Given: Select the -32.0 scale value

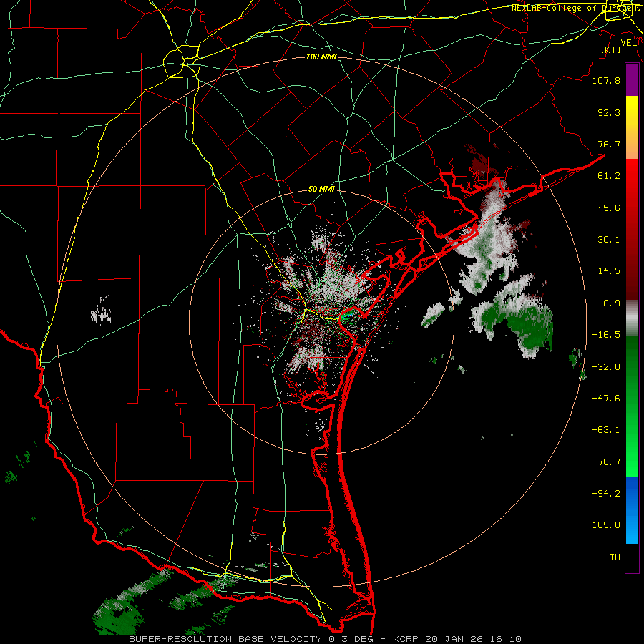Looking at the screenshot, I should (606, 367).
